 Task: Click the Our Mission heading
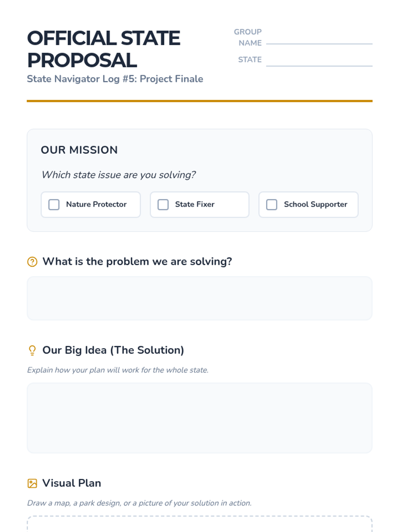tap(79, 150)
